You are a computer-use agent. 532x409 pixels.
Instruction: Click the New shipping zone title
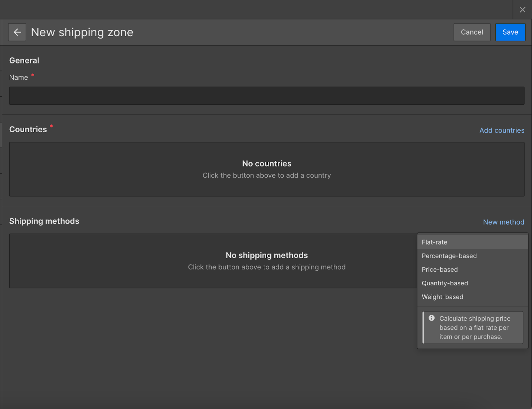82,32
